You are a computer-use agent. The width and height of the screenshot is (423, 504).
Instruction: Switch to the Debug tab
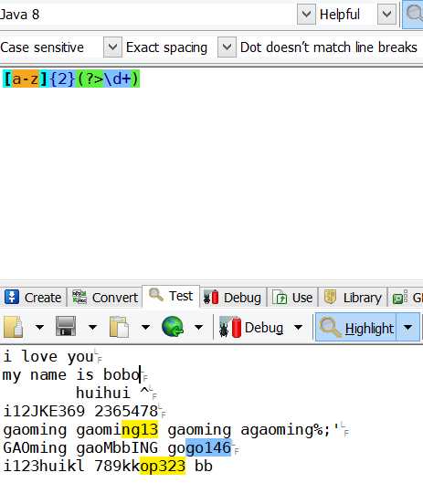click(x=233, y=298)
